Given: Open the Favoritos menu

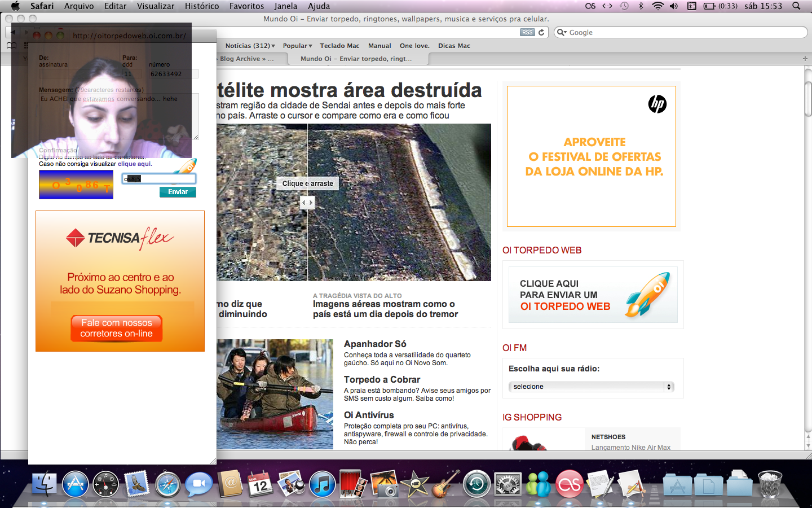Looking at the screenshot, I should 246,6.
